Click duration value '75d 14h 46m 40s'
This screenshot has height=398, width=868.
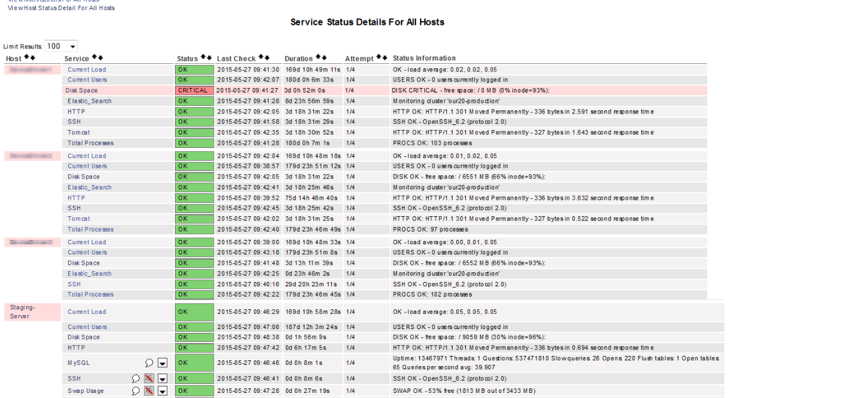point(311,198)
